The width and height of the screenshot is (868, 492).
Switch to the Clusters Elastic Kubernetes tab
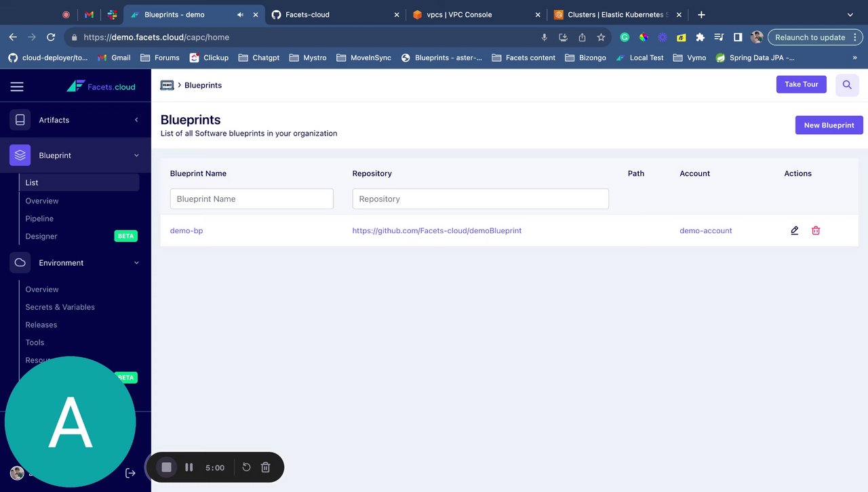pyautogui.click(x=618, y=14)
